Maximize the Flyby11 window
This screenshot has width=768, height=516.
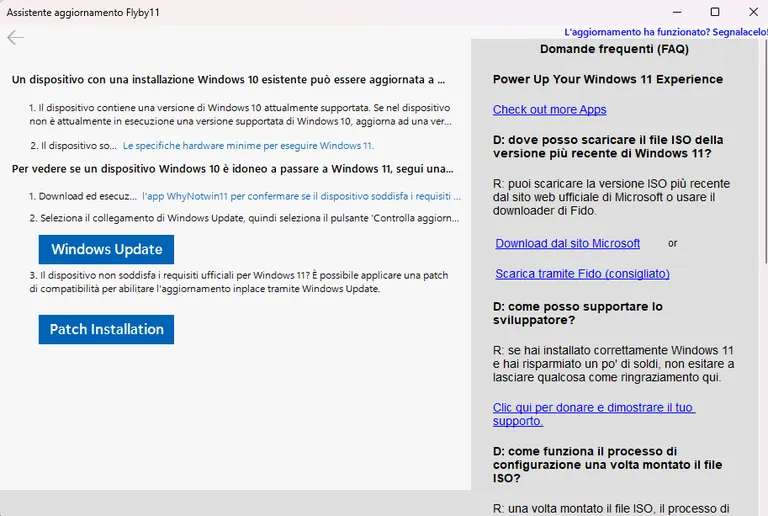715,12
